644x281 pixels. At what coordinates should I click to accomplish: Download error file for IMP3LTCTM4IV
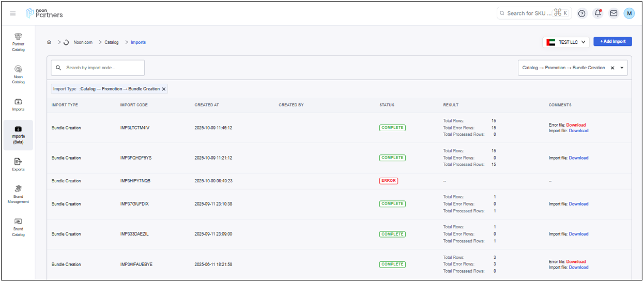tap(576, 125)
